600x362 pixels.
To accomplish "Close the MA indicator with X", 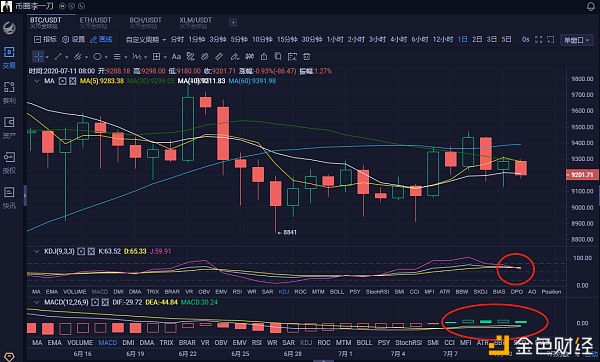I will click(72, 81).
